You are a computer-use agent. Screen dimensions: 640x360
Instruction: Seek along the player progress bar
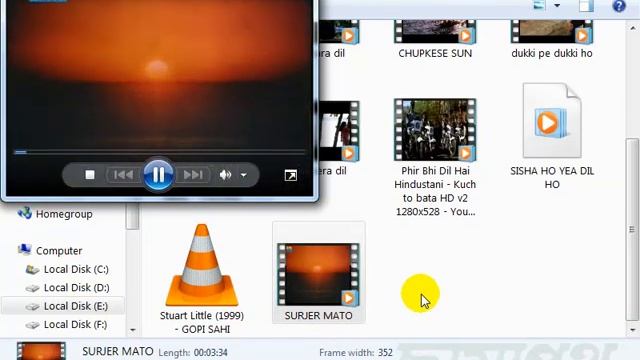pyautogui.click(x=159, y=152)
